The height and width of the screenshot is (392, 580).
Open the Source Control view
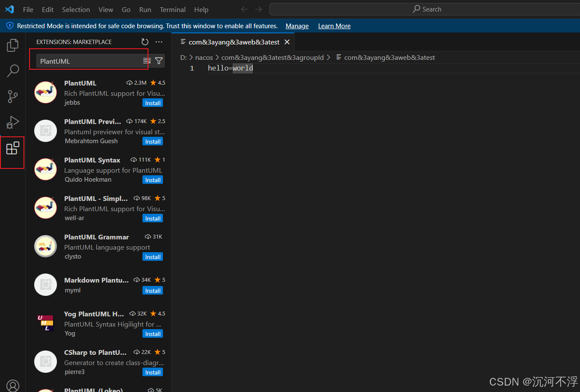click(x=13, y=97)
